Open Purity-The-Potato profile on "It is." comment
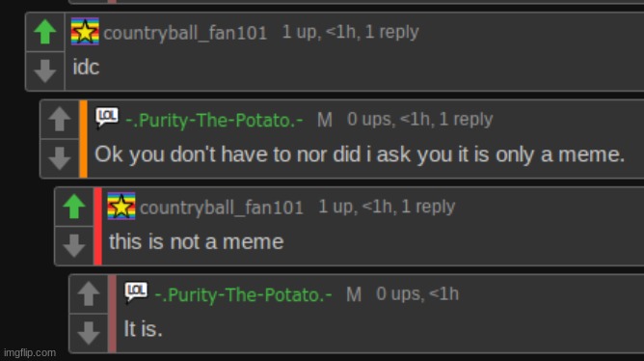644x361 pixels. pyautogui.click(x=243, y=294)
